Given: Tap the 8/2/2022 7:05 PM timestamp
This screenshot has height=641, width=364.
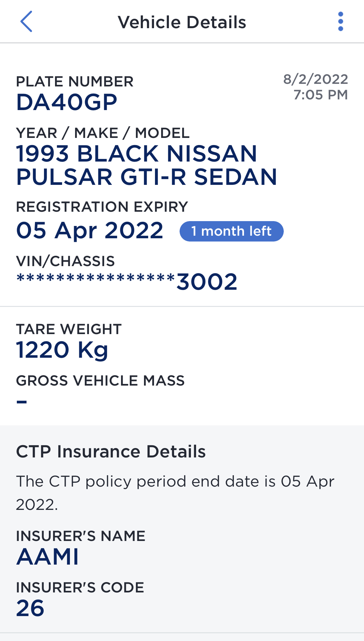Looking at the screenshot, I should click(316, 87).
